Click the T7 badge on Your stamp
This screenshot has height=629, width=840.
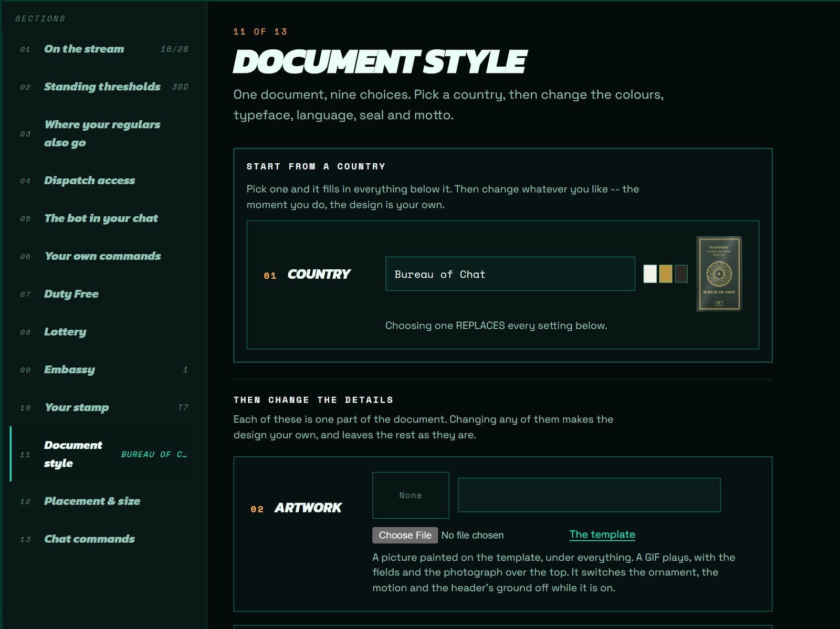tap(183, 408)
